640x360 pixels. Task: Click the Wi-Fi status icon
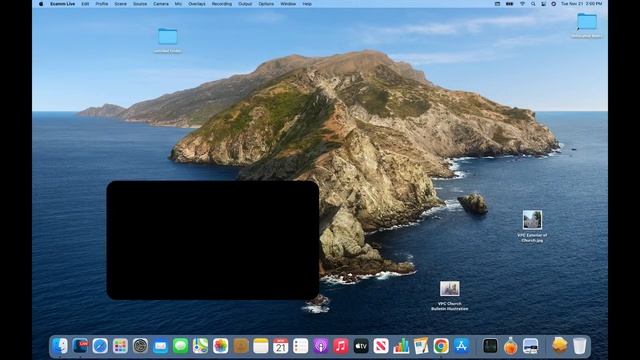pos(522,4)
